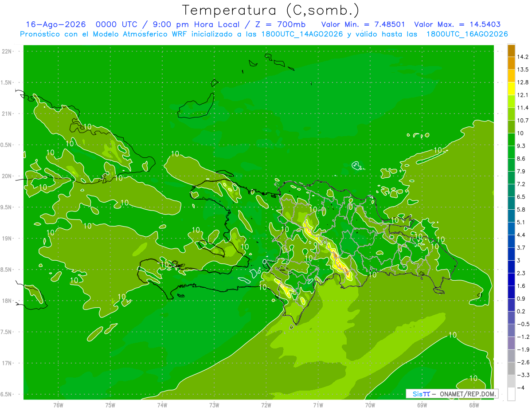Click the purple swatch between -1.9 and -1.2
The width and height of the screenshot is (532, 411).
[x=511, y=343]
